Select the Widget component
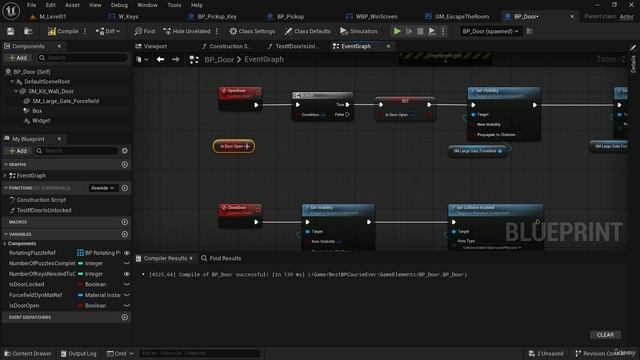The height and width of the screenshot is (360, 640). (41, 120)
